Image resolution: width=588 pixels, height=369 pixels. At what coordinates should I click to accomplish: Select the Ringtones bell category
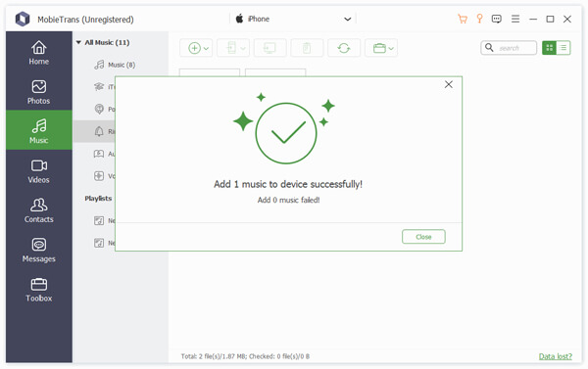tap(99, 131)
